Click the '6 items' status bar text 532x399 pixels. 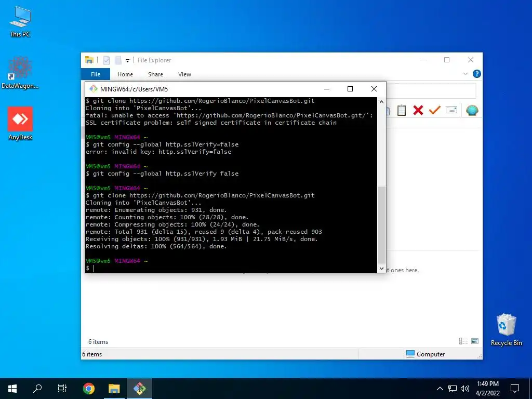pyautogui.click(x=92, y=354)
